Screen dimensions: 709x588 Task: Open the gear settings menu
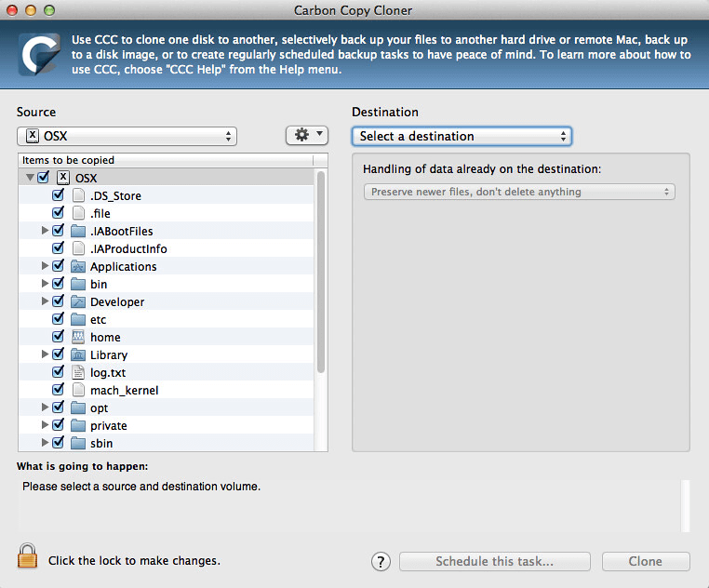[x=306, y=136]
